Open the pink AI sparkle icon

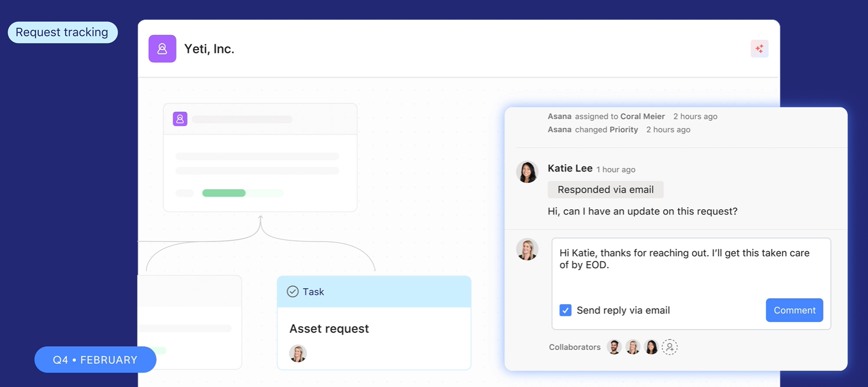(x=759, y=49)
